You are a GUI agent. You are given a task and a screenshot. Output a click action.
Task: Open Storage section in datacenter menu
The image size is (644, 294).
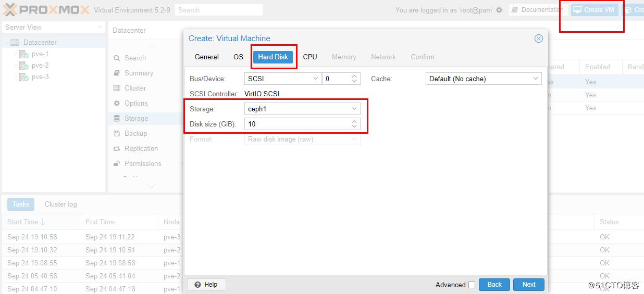pos(136,119)
